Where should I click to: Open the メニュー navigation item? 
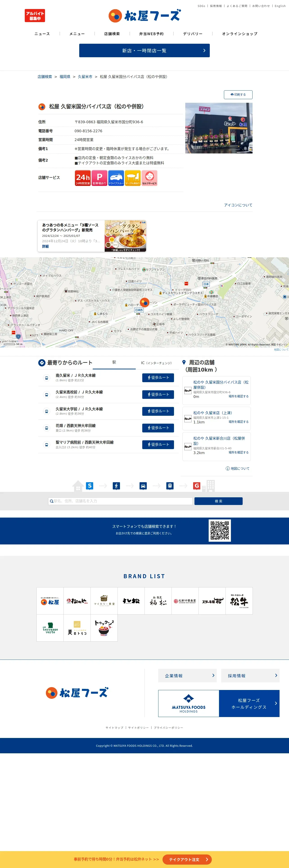point(77,34)
